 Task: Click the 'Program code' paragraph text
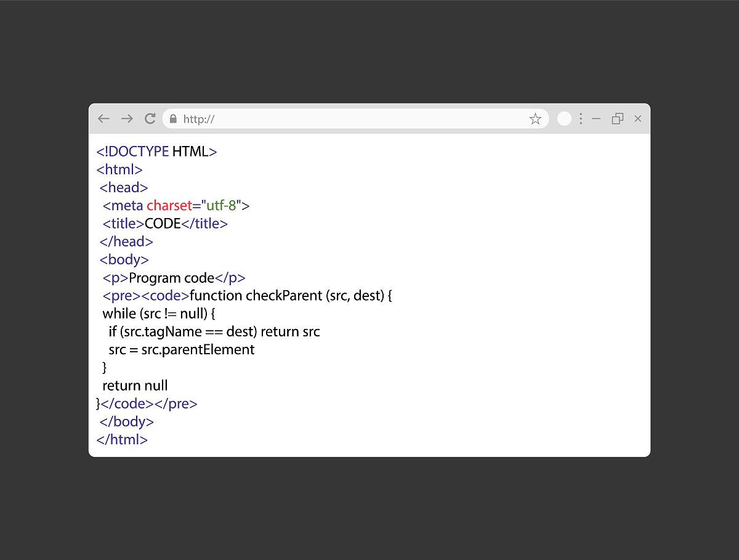point(171,278)
